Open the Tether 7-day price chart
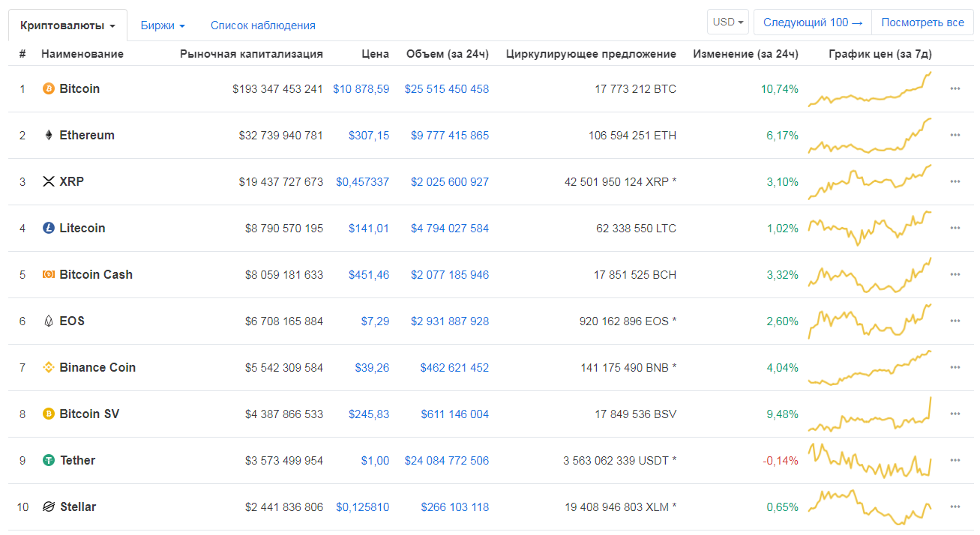This screenshot has width=980, height=535. coord(870,461)
